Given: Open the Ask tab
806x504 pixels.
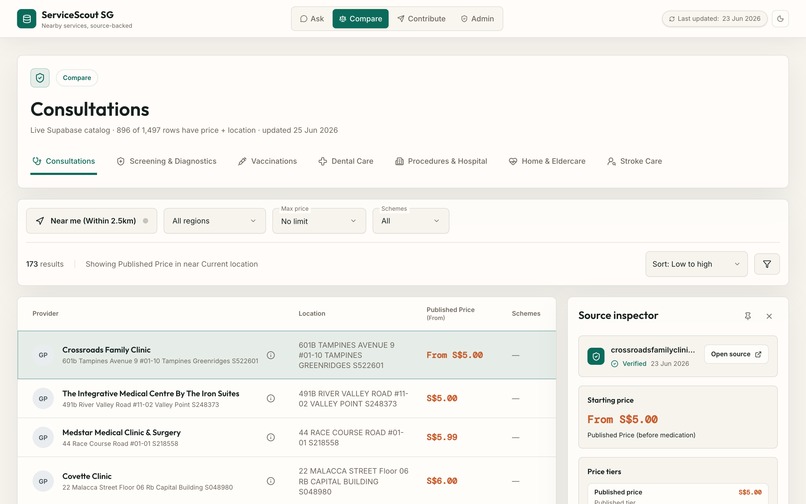Looking at the screenshot, I should tap(312, 19).
